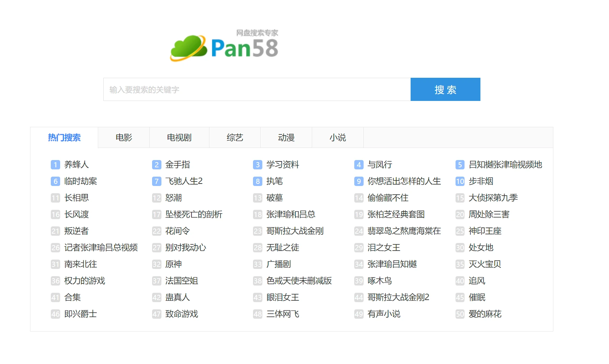
Task: Open 别对我动心 link
Action: (x=186, y=248)
